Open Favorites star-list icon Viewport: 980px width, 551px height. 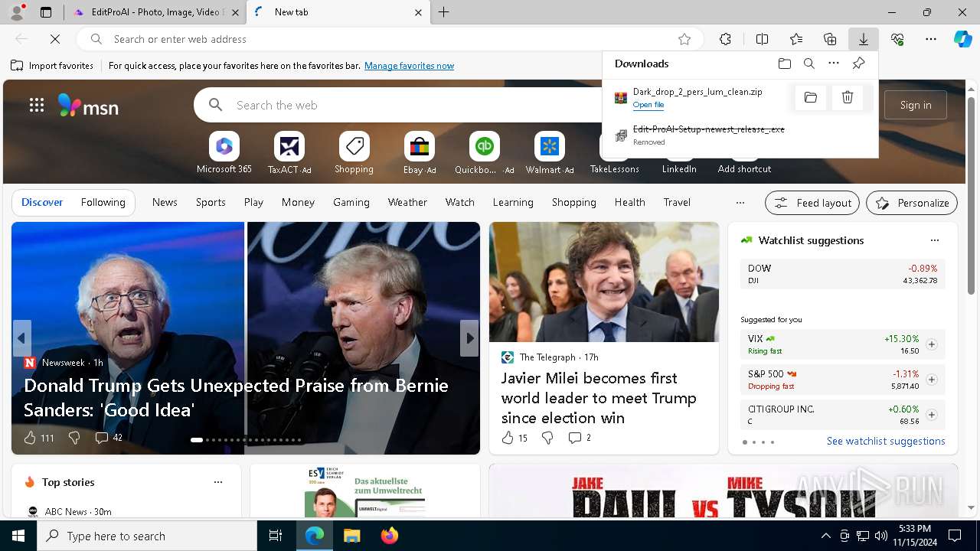point(796,39)
